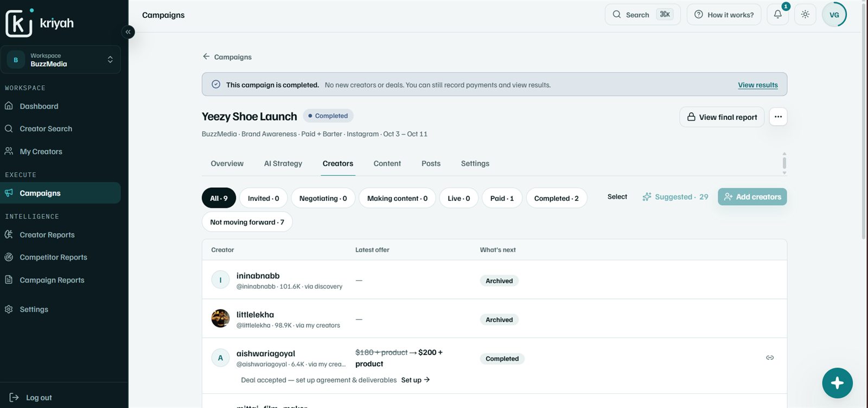Click littlelekha profile photo
This screenshot has height=408, width=868.
(220, 318)
